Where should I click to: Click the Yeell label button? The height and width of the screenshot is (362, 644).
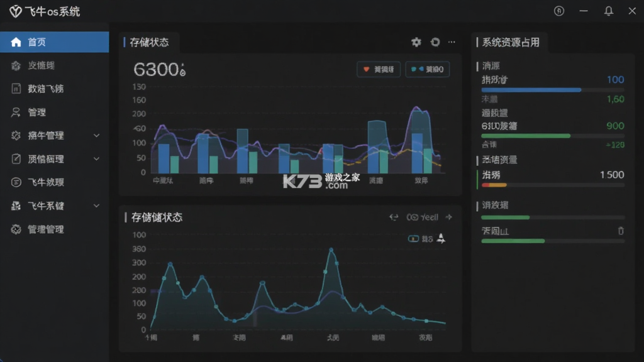click(x=429, y=217)
